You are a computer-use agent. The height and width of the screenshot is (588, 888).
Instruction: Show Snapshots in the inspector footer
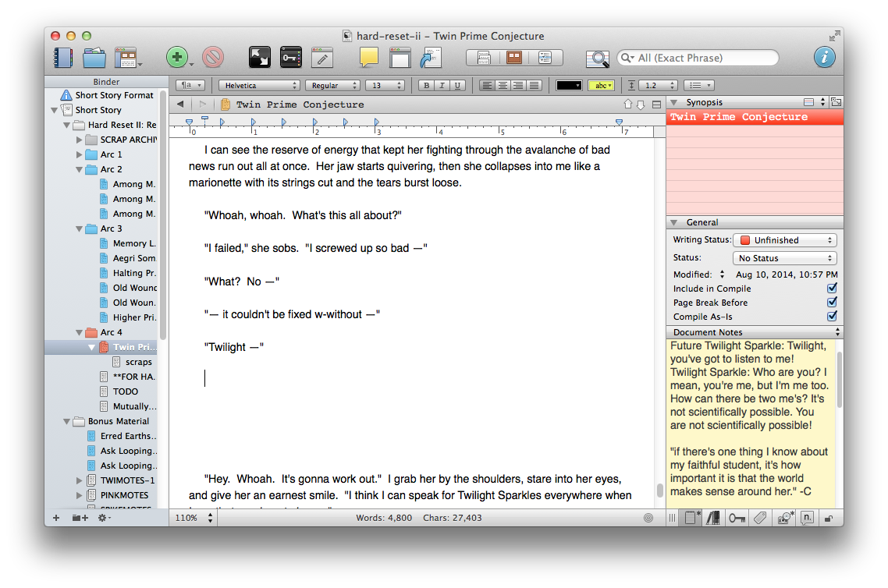pos(783,518)
